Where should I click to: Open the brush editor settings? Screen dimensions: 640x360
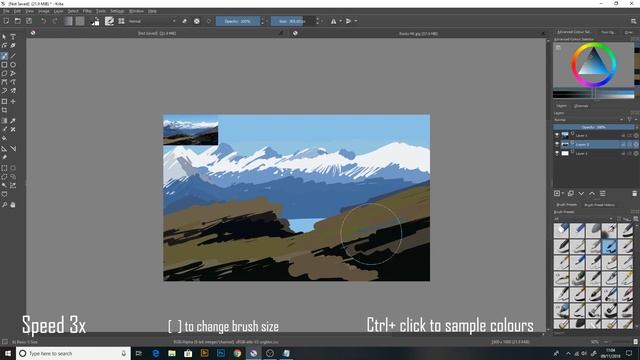[109, 21]
